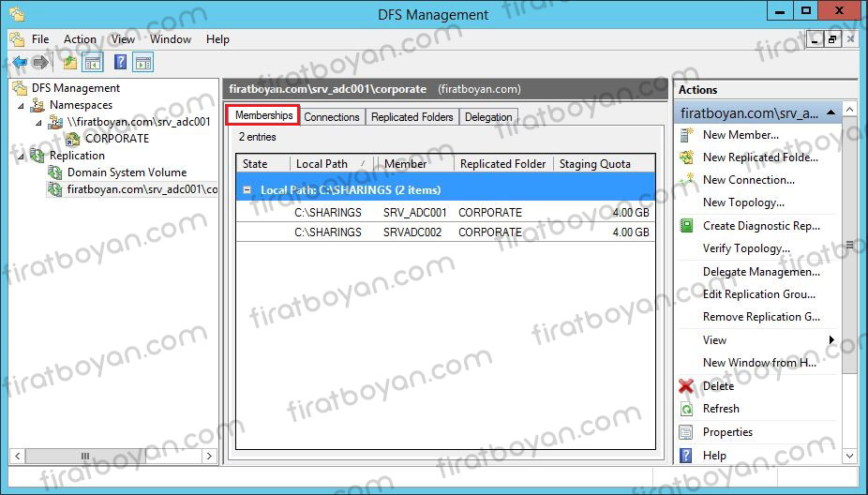Click the New Replicated Folders icon

click(x=686, y=157)
